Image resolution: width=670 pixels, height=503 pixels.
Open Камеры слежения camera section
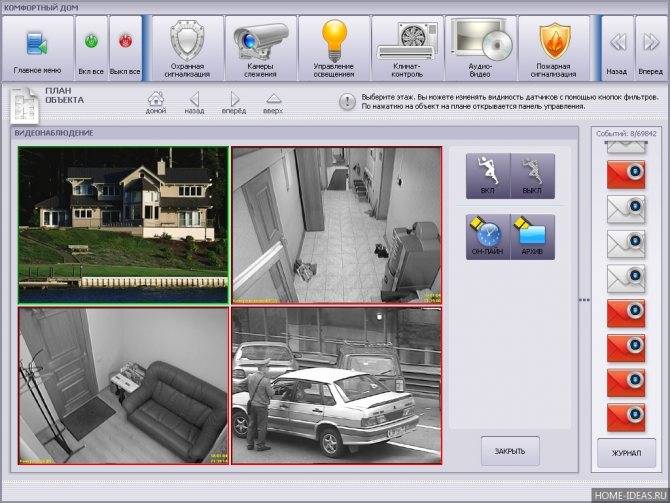tap(260, 48)
